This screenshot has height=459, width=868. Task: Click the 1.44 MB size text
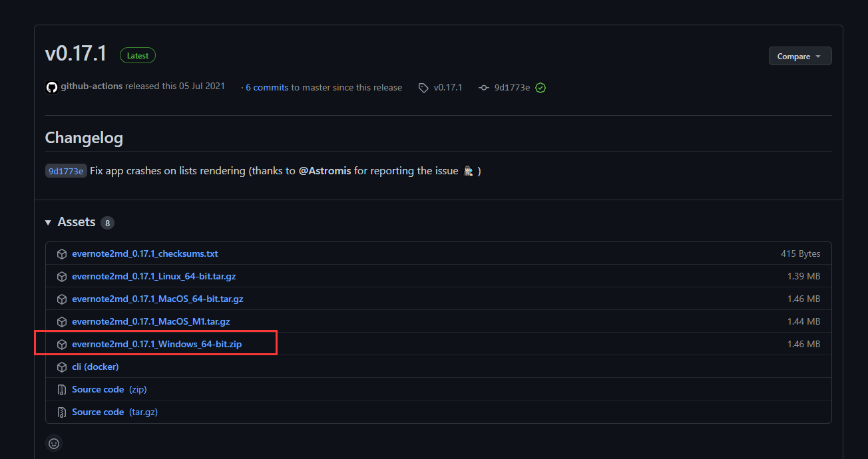803,321
